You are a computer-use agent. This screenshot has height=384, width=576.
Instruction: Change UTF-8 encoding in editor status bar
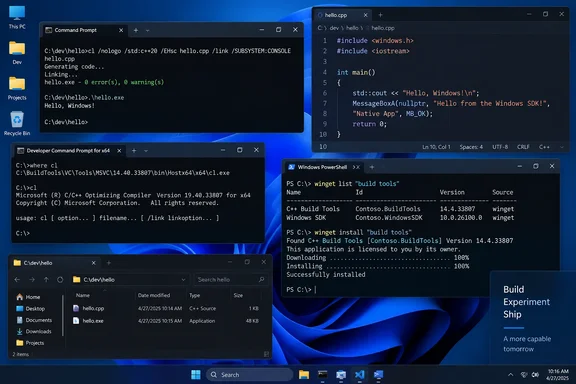(x=500, y=147)
